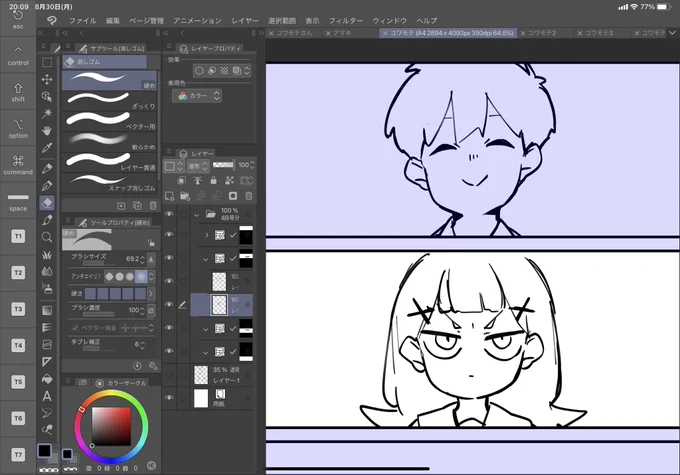680x475 pixels.
Task: Select the Frame border ruler tool
Action: coord(47,362)
